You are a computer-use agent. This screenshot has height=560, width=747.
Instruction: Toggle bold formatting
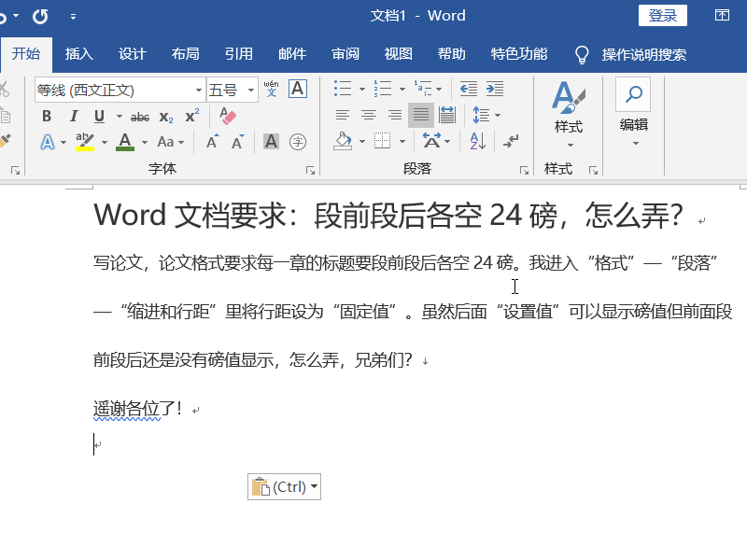point(47,117)
